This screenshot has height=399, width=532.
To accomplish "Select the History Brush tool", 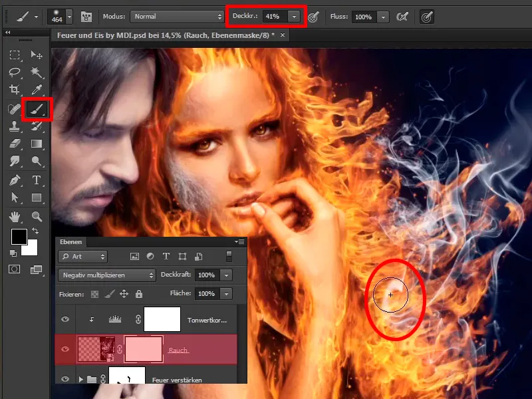I will point(37,126).
